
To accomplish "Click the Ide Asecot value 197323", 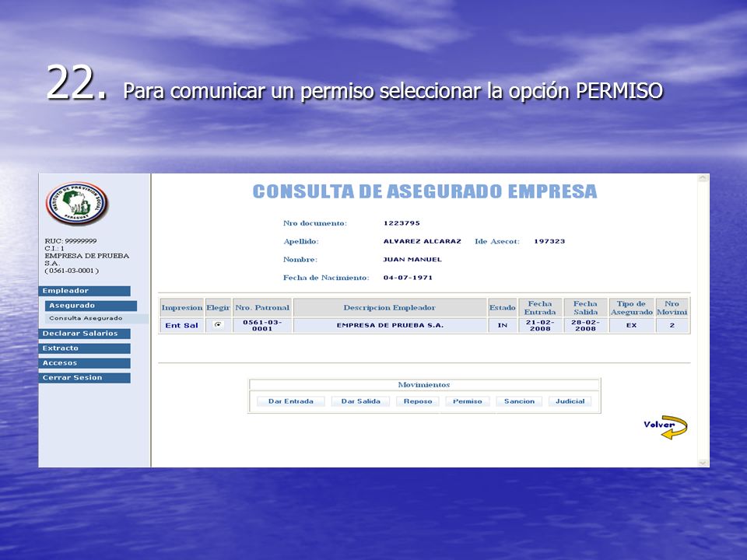I will click(549, 241).
